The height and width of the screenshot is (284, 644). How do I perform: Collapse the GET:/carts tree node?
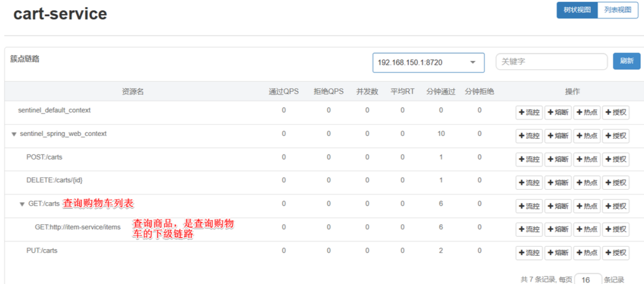(x=22, y=204)
